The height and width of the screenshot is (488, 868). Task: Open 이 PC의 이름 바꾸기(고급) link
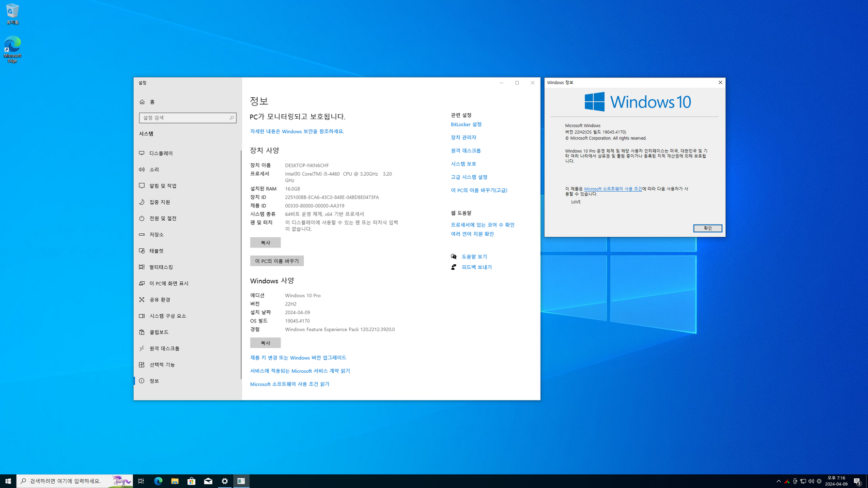tap(479, 190)
